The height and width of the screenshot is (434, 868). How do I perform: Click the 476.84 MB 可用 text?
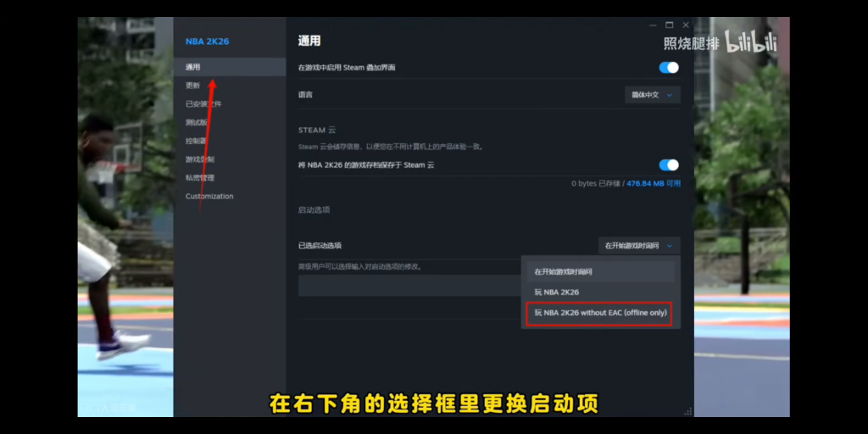(654, 183)
